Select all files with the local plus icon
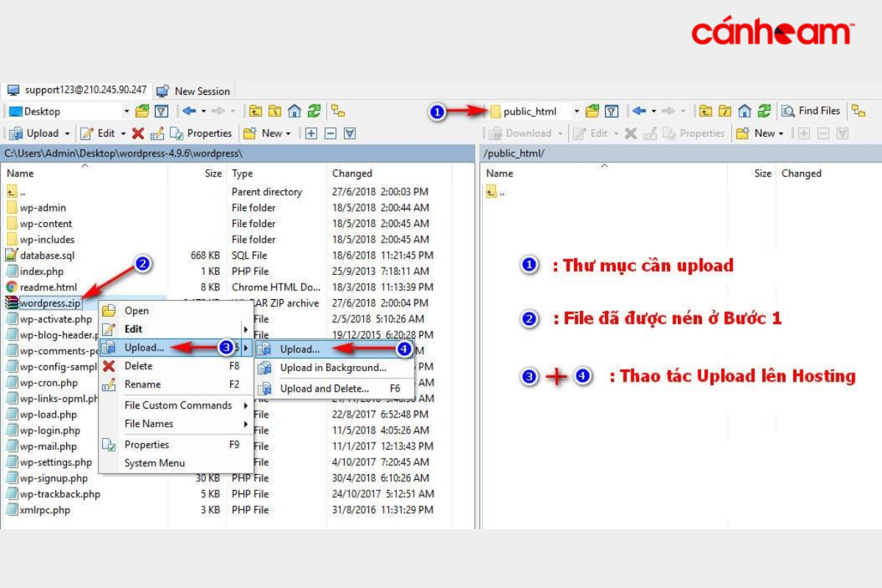This screenshot has width=882, height=588. 311,133
